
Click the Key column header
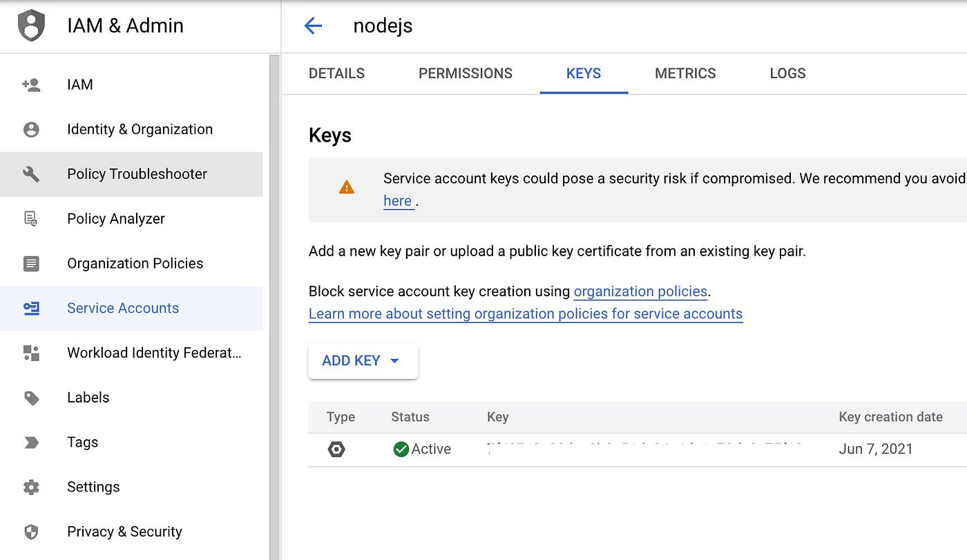point(497,417)
